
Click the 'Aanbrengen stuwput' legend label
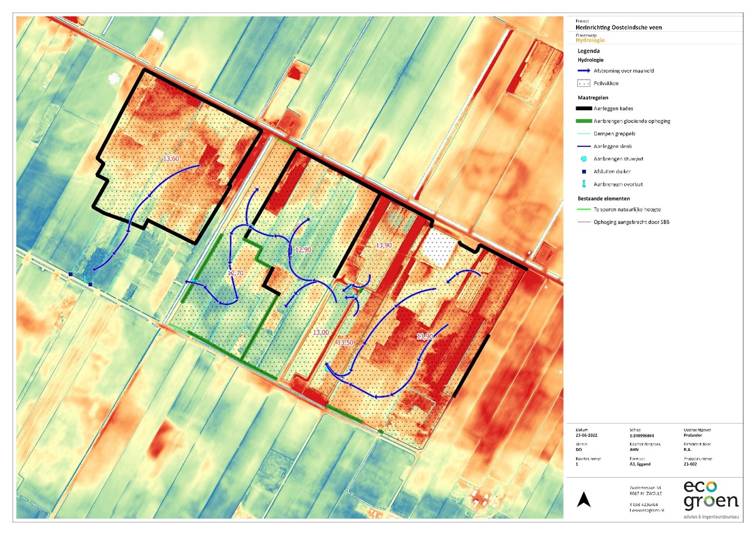(619, 159)
